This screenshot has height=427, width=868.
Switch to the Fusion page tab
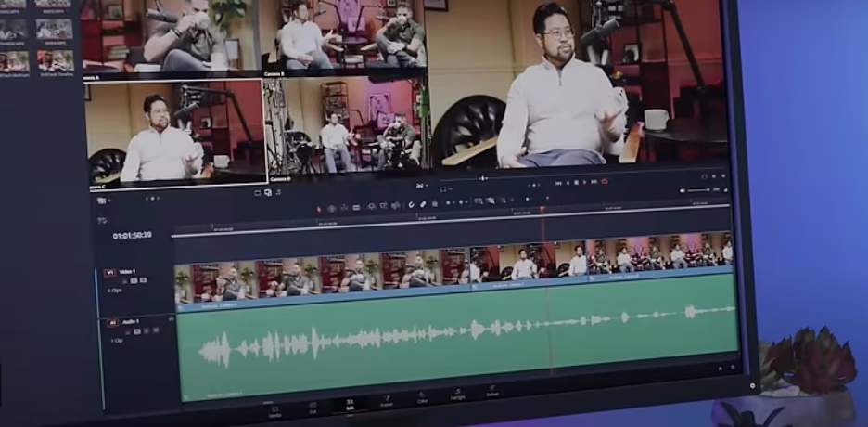click(x=387, y=400)
